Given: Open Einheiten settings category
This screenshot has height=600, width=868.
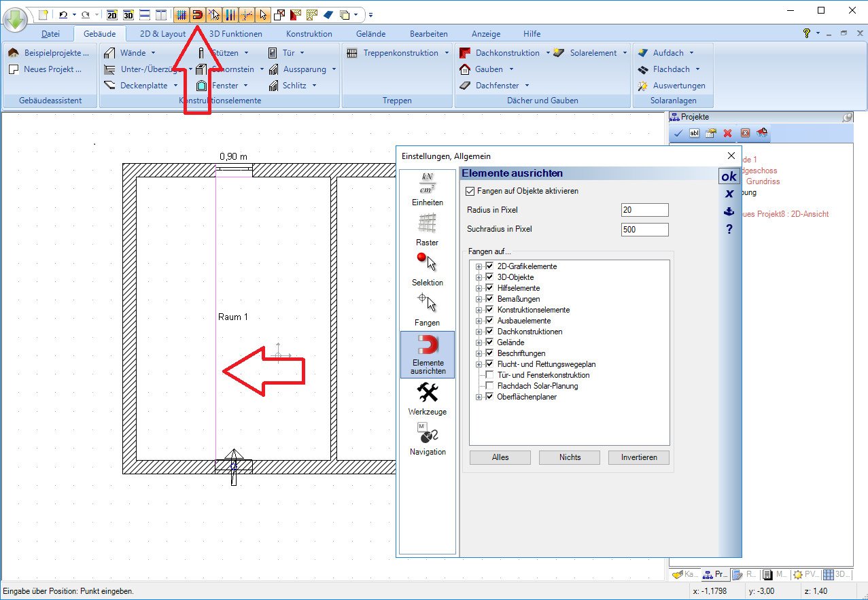Looking at the screenshot, I should (427, 190).
